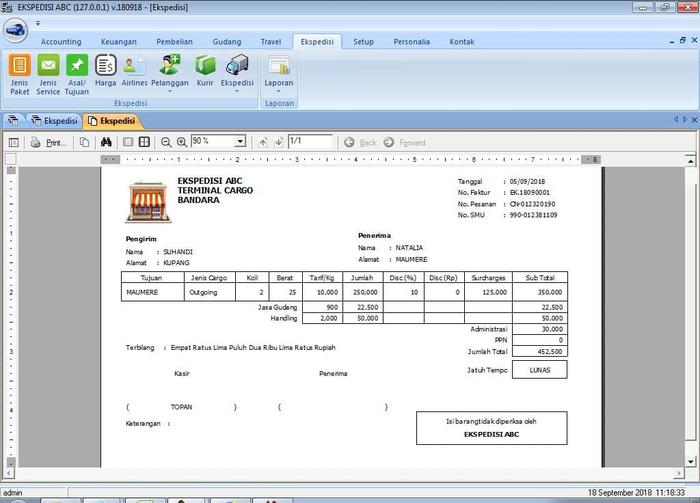Image resolution: width=700 pixels, height=503 pixels.
Task: Open the Asal/Tujuan pin icon
Action: coord(77,72)
